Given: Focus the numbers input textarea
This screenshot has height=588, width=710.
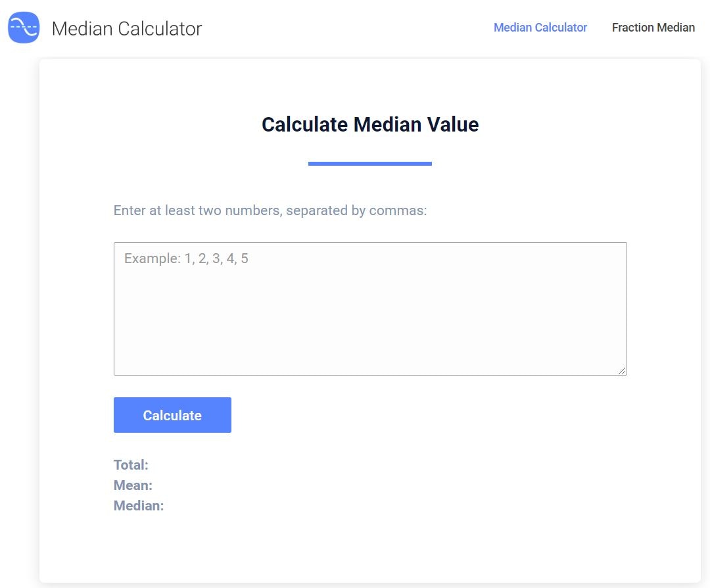Looking at the screenshot, I should pyautogui.click(x=369, y=308).
